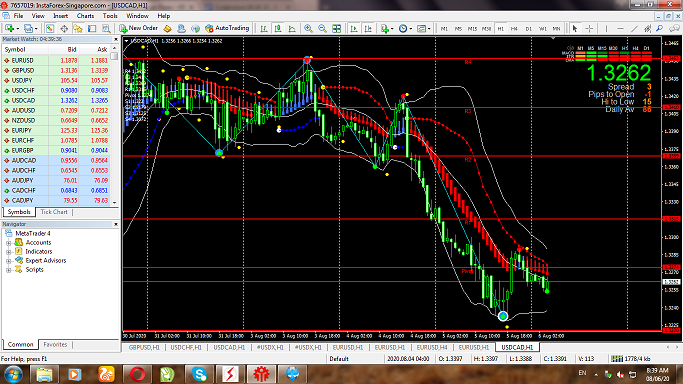Screen dimensions: 683x384
Task: Open the Indicators list dropdown arrow
Action: pyautogui.click(x=392, y=28)
